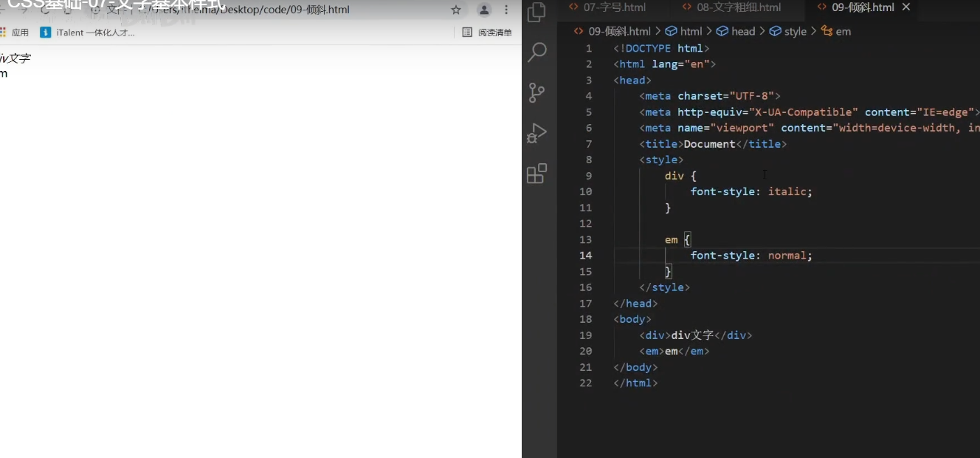This screenshot has height=458, width=980.
Task: Open the Search panel in activity bar
Action: pyautogui.click(x=537, y=52)
